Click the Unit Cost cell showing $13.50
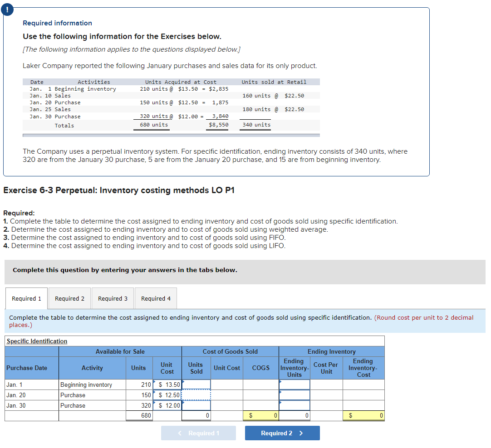 (x=167, y=385)
